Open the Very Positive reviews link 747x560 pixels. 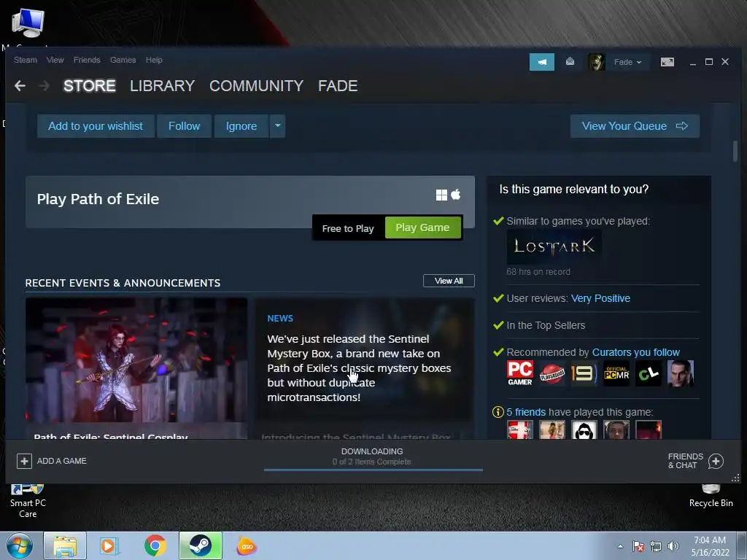600,298
